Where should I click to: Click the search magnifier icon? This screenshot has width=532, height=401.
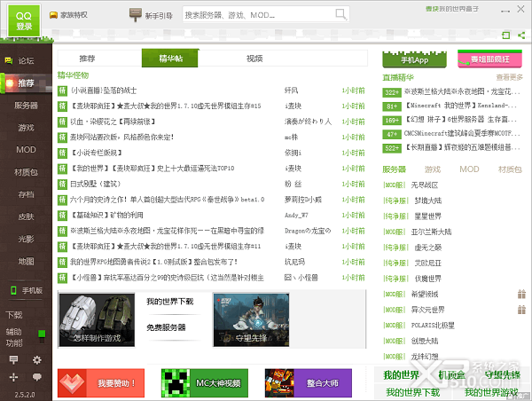click(x=340, y=14)
